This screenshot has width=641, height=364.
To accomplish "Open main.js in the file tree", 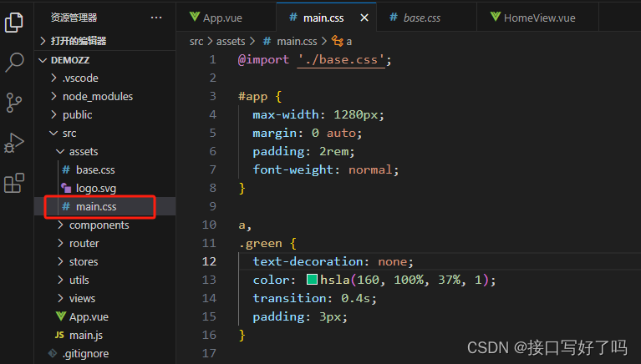I will (104, 336).
